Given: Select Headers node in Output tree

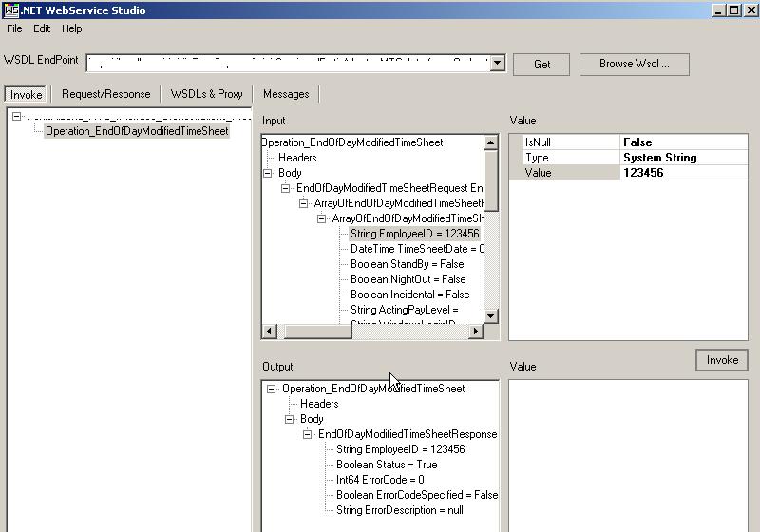Looking at the screenshot, I should [x=319, y=404].
